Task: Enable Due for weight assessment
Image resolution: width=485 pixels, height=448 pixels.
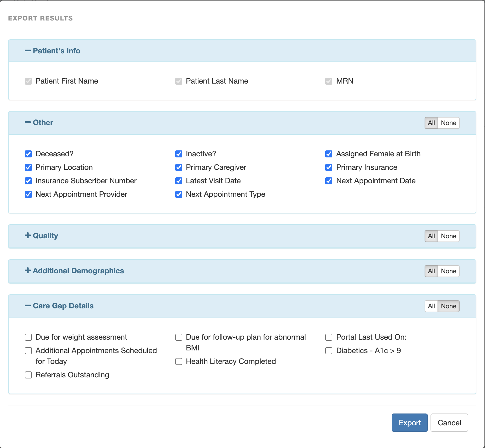Action: 28,337
